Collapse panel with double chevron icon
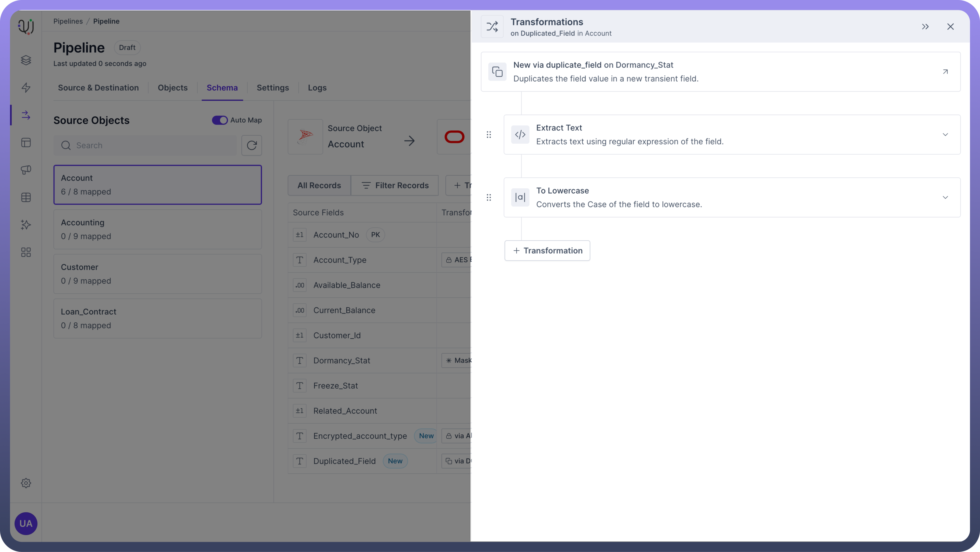Screen dimensions: 980x552 click(925, 27)
